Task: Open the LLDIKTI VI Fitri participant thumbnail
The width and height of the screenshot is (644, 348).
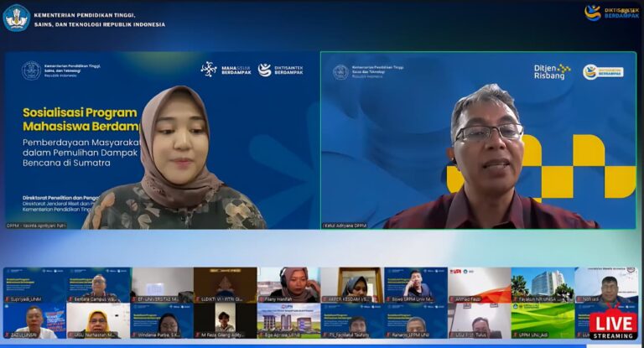Action: coord(226,285)
